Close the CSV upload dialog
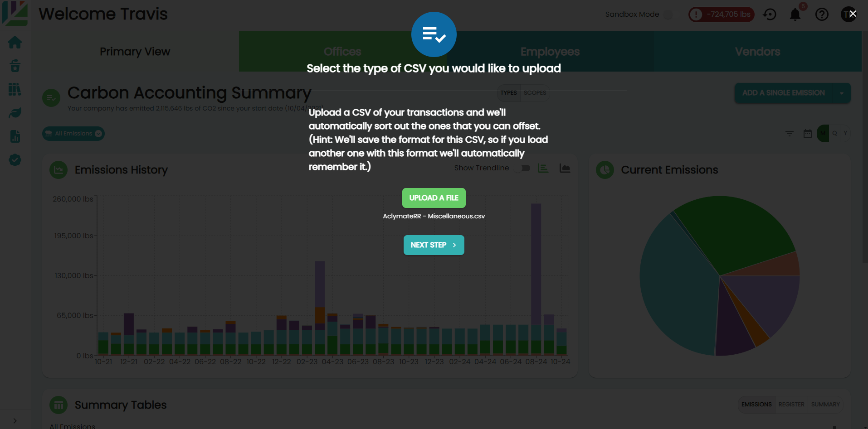This screenshot has width=868, height=429. (853, 14)
